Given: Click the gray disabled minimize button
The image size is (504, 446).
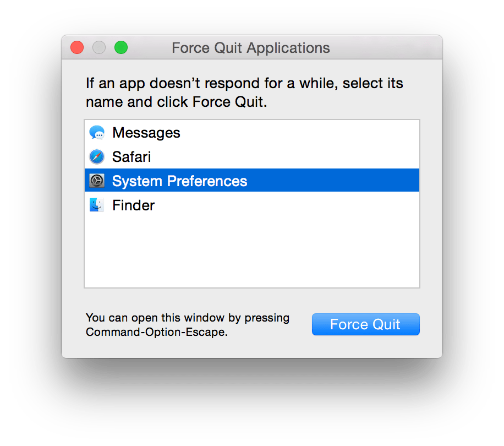Looking at the screenshot, I should pos(99,48).
